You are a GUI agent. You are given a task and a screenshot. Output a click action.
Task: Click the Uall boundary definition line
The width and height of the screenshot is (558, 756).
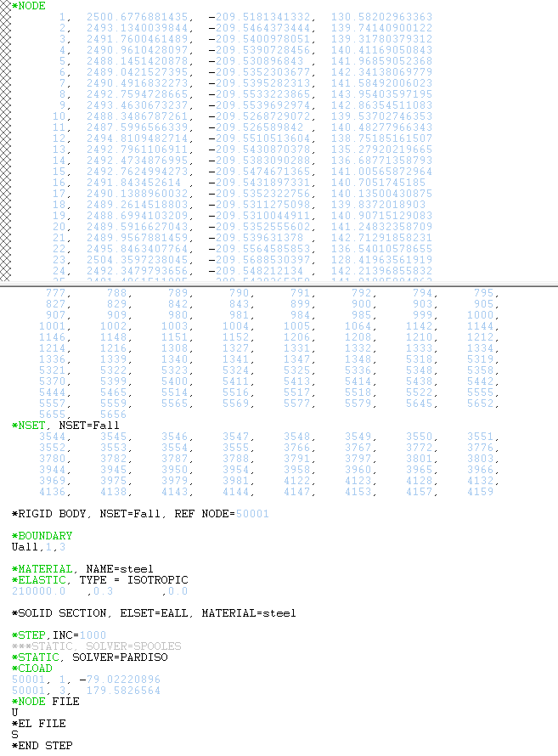(x=38, y=547)
